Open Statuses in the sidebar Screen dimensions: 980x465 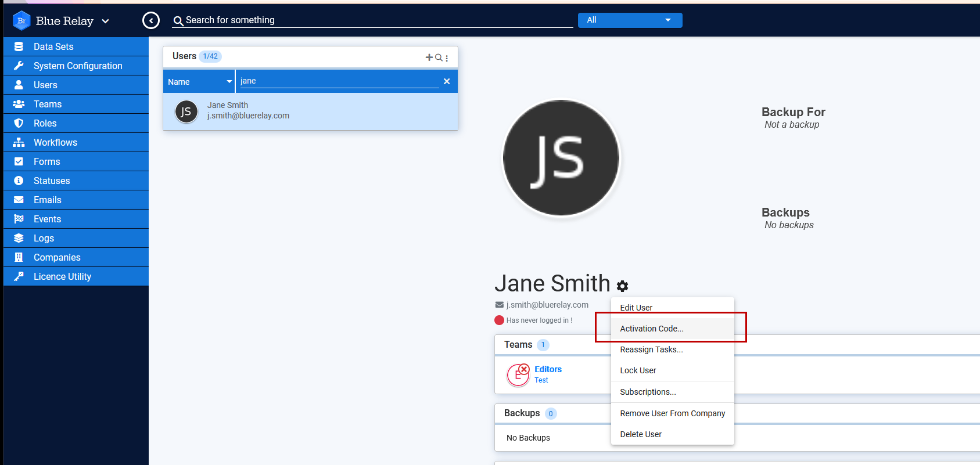click(x=76, y=181)
